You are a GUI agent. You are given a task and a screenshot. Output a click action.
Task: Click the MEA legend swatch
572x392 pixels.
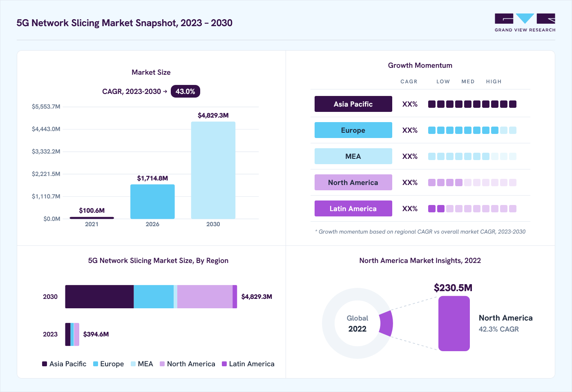coord(133,364)
